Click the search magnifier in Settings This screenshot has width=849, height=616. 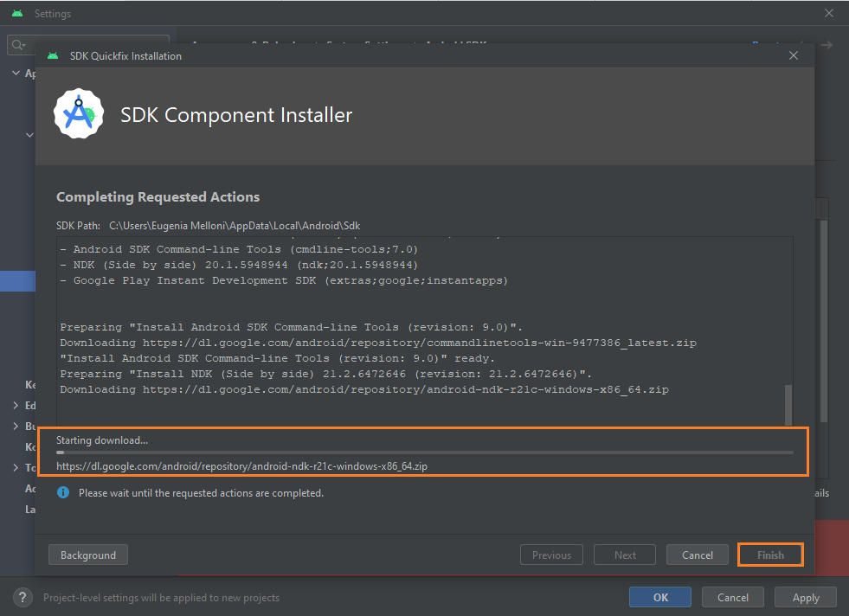click(18, 45)
